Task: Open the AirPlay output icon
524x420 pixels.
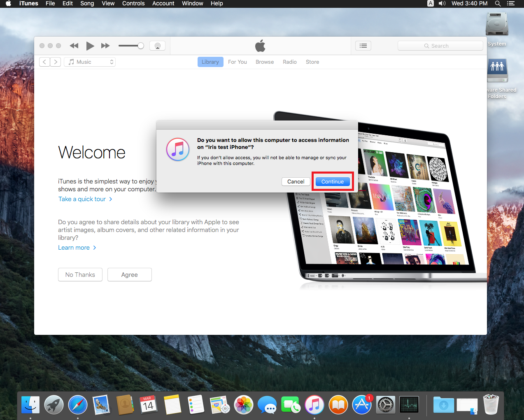Action: coord(158,46)
